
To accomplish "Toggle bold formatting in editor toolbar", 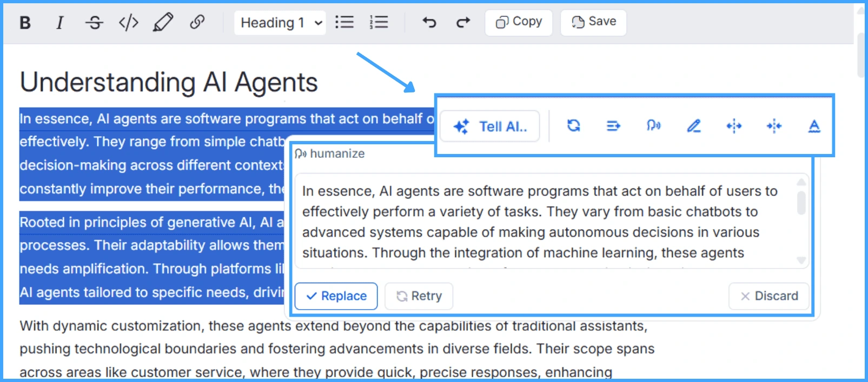I will tap(25, 23).
